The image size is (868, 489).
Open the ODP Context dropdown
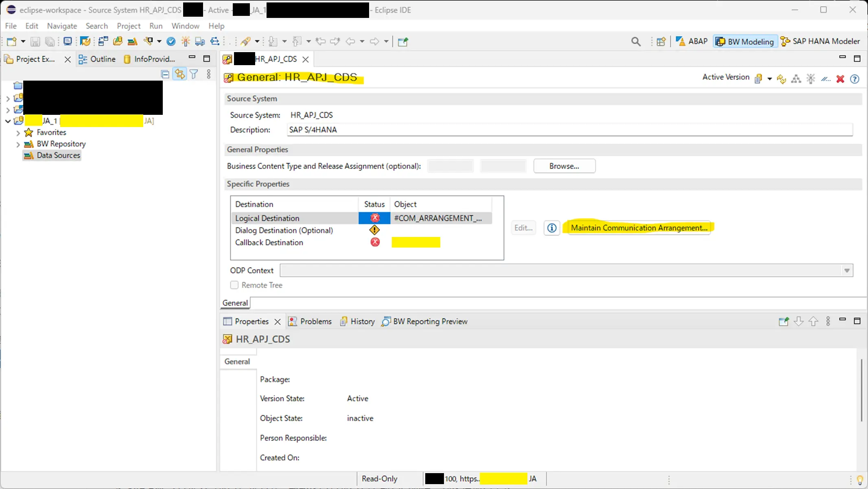[x=847, y=271]
